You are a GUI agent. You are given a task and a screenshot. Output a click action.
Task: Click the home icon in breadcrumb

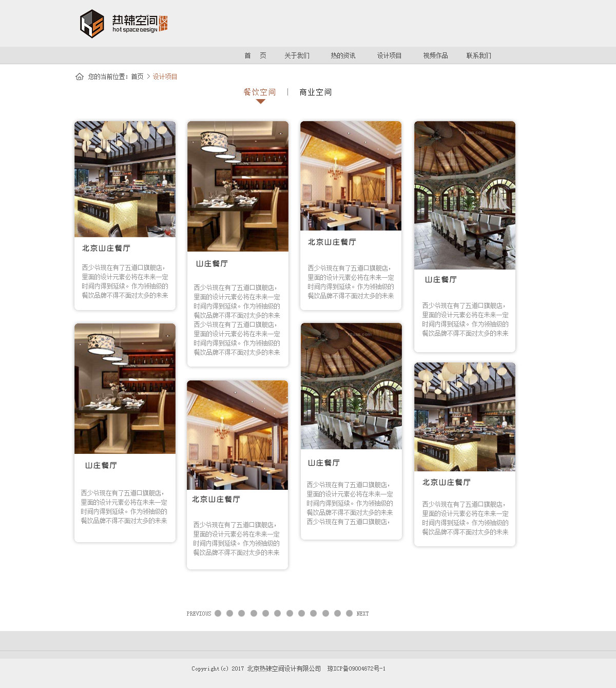point(80,77)
